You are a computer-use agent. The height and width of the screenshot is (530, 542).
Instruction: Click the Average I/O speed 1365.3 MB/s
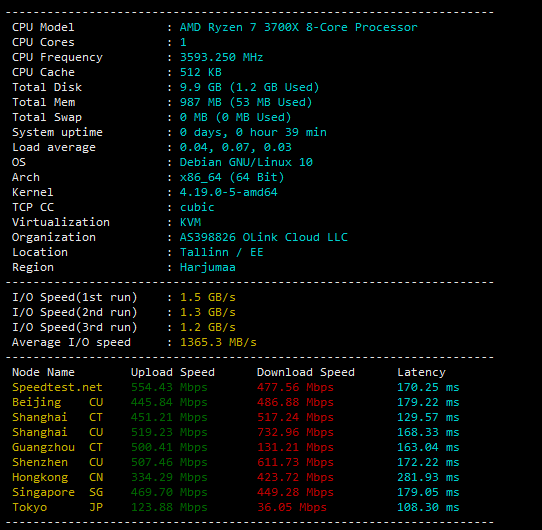click(x=218, y=342)
